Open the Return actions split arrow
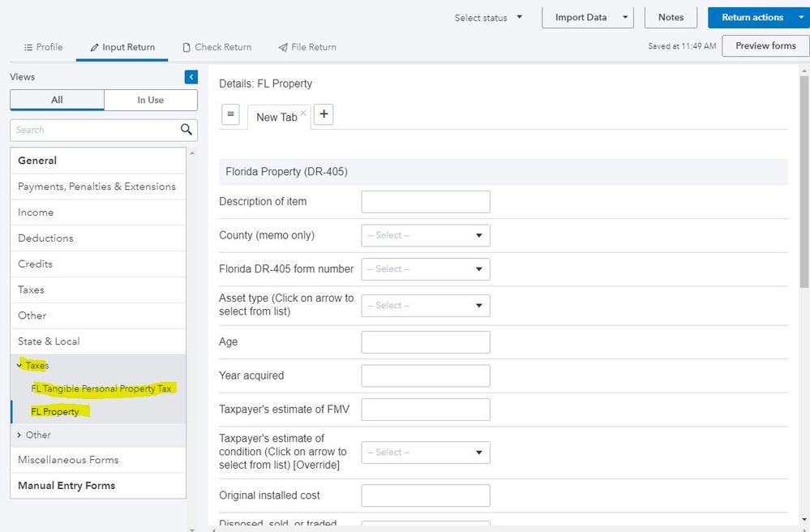 click(801, 17)
